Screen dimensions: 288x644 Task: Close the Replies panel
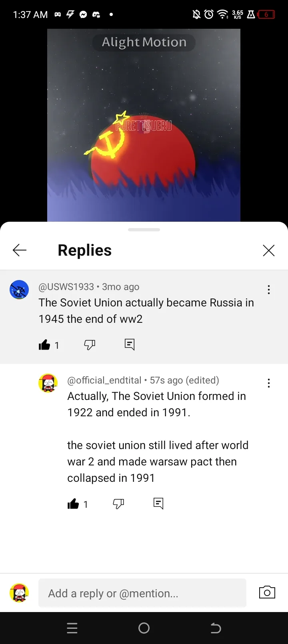tap(269, 250)
